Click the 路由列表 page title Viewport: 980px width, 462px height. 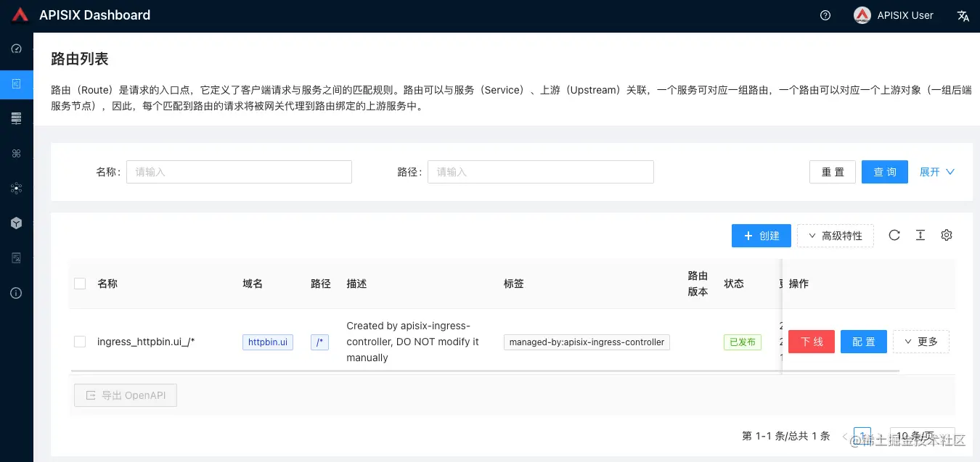point(80,59)
